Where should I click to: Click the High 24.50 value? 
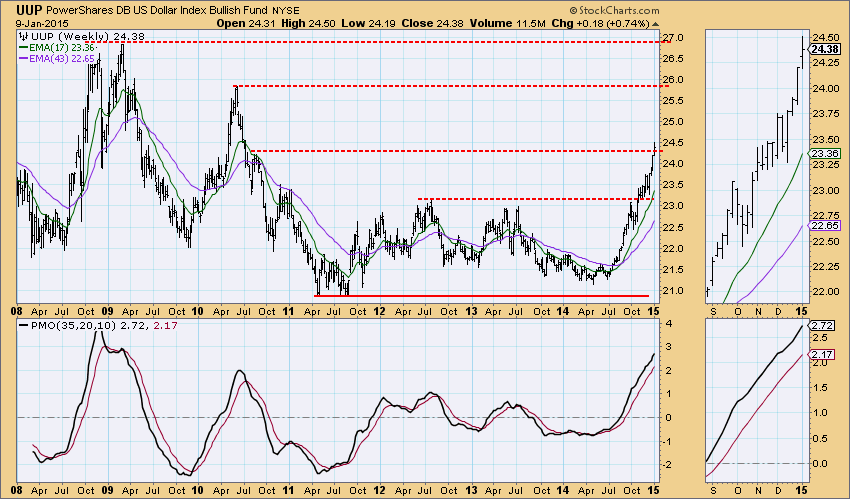307,23
